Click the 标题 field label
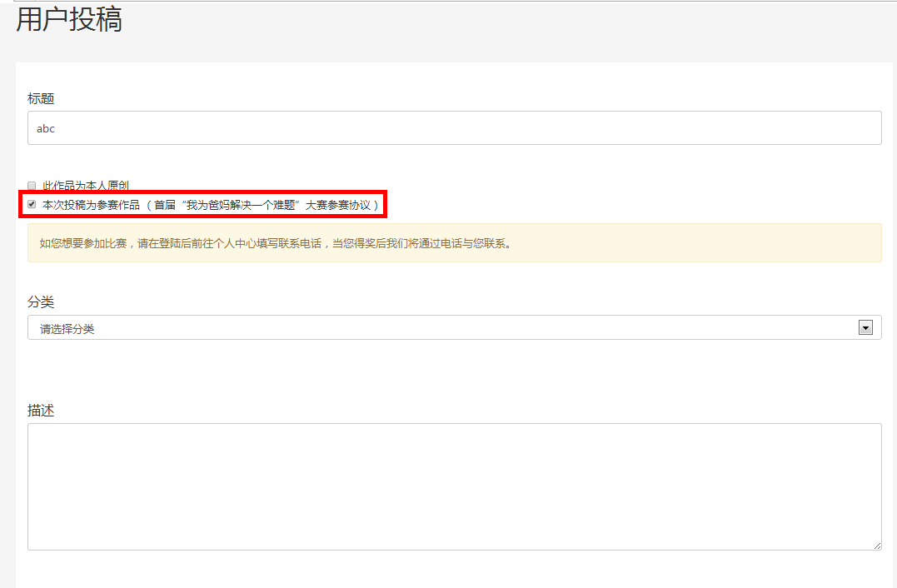 [41, 98]
